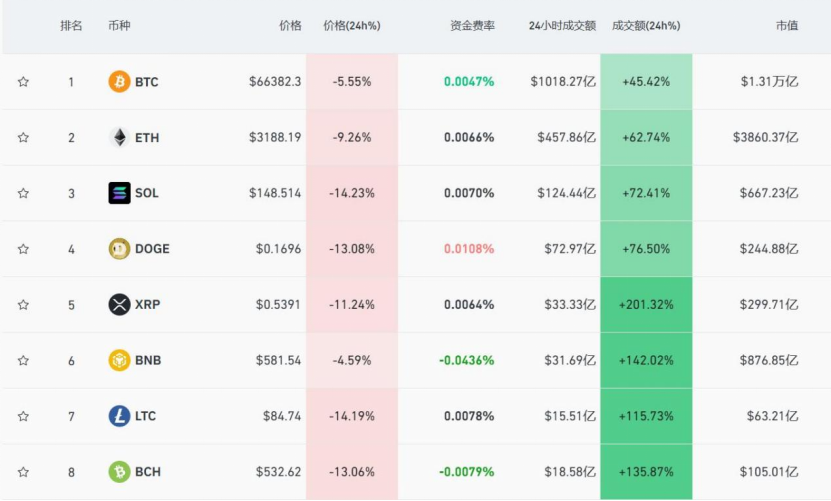
Task: Add LTC to favorites via star
Action: coord(23,416)
